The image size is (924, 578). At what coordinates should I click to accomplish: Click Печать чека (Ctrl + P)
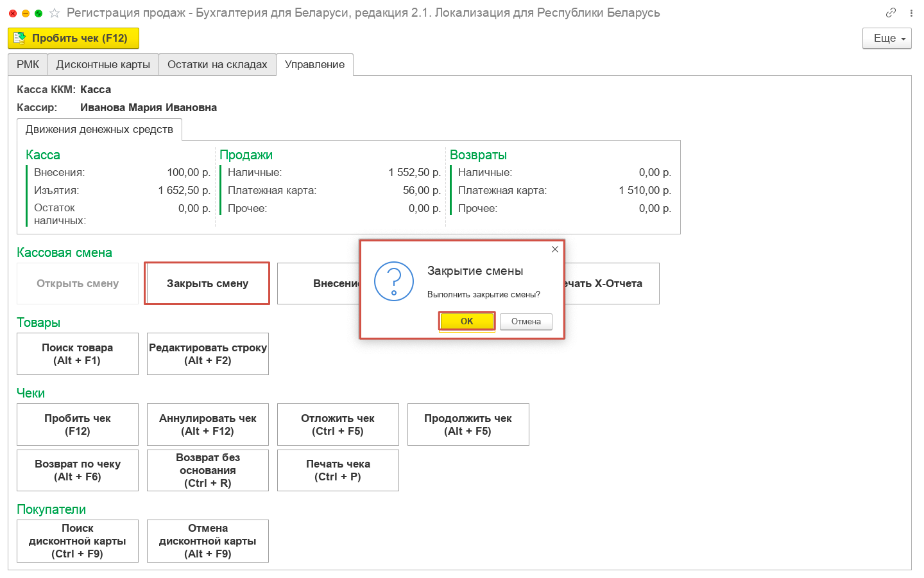(338, 470)
